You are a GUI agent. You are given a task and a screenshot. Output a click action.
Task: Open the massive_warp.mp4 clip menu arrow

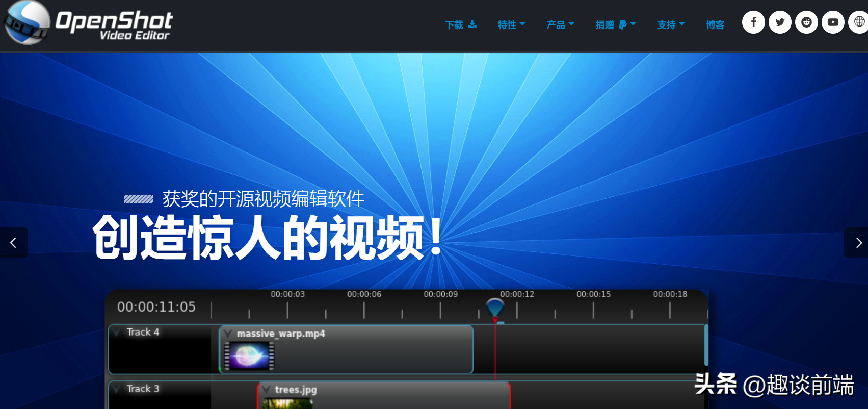[228, 333]
